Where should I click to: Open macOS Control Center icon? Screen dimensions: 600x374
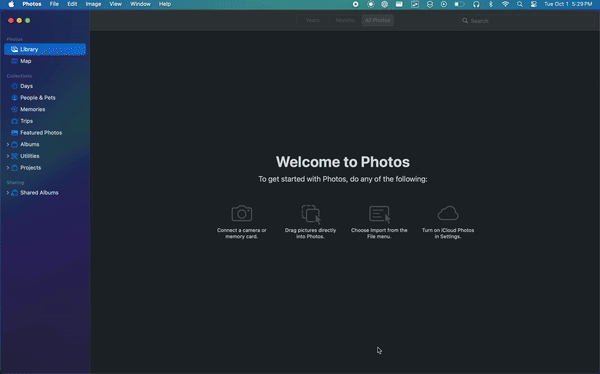pyautogui.click(x=533, y=4)
